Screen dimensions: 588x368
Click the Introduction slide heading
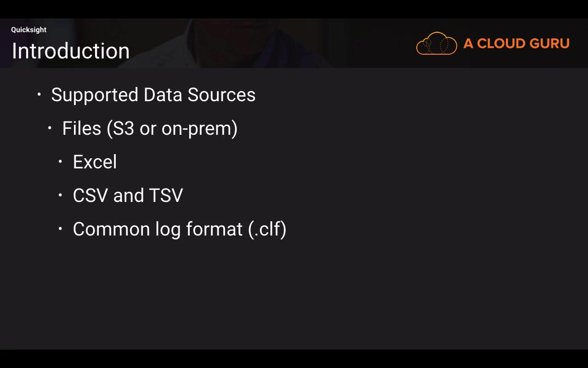tap(71, 51)
